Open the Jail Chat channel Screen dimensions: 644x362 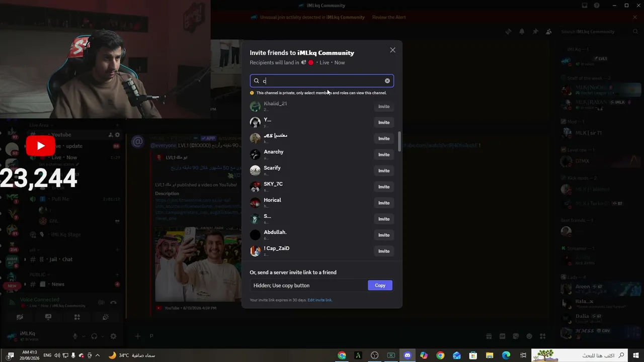coord(74,259)
